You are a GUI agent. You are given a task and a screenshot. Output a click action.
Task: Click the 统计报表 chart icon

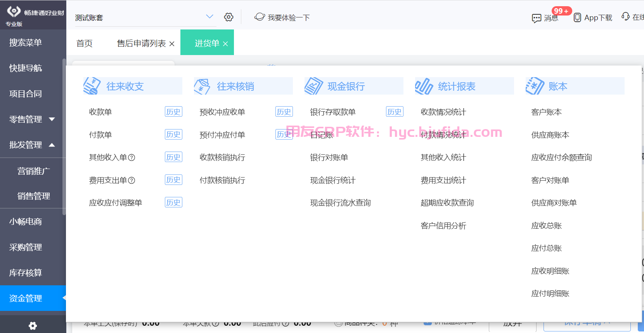(x=424, y=86)
